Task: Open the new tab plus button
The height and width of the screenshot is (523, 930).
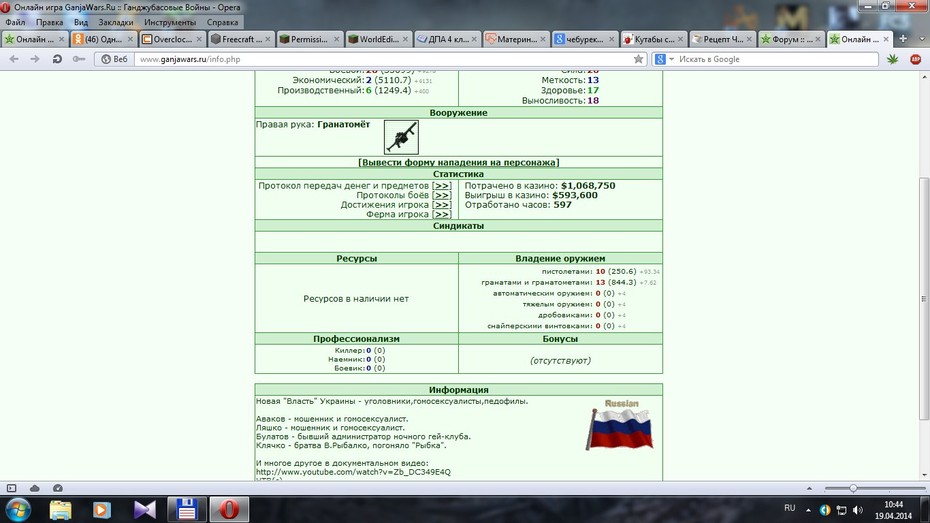Action: click(x=903, y=39)
